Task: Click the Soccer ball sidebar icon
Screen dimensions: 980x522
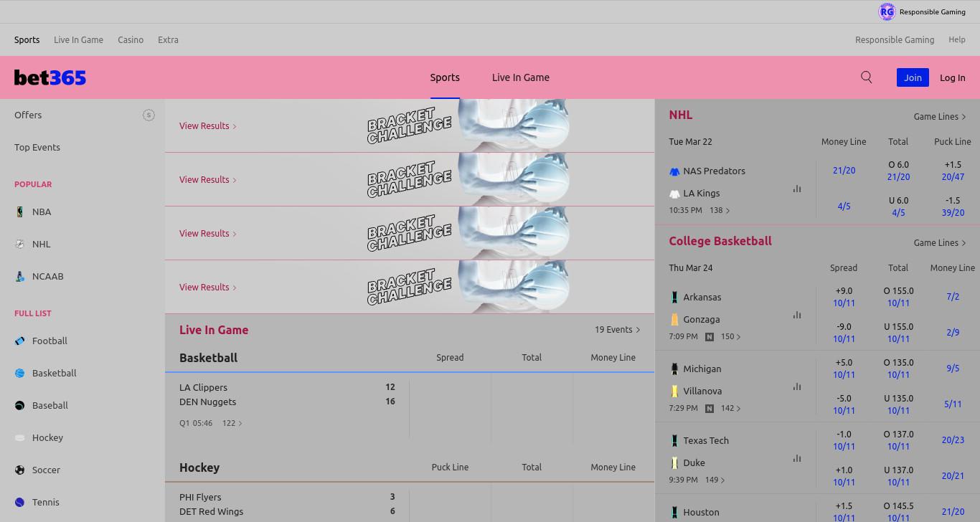Action: pos(20,470)
